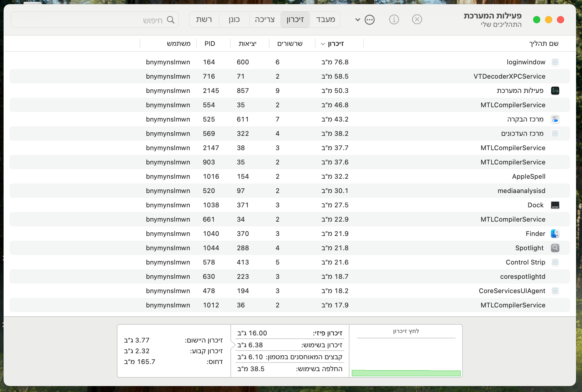Open the process info (i) icon

click(394, 20)
